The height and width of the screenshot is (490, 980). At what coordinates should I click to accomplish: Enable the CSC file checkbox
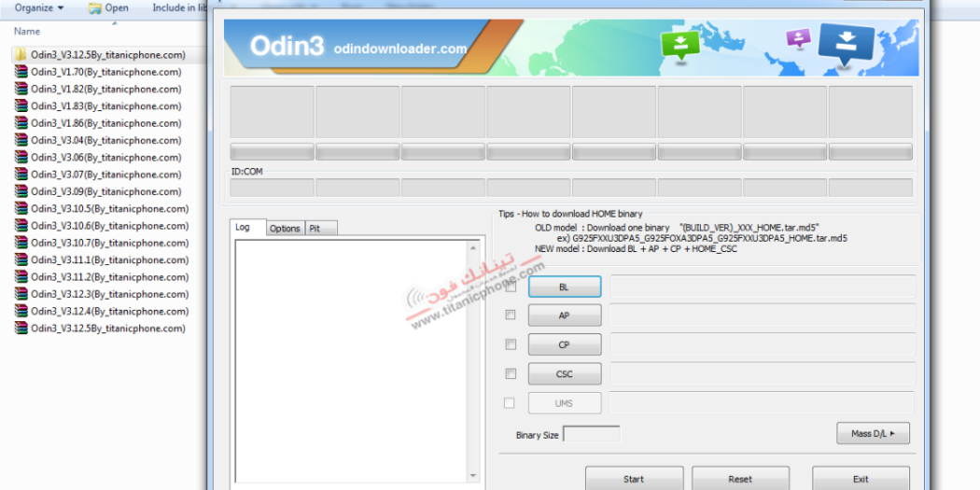511,373
